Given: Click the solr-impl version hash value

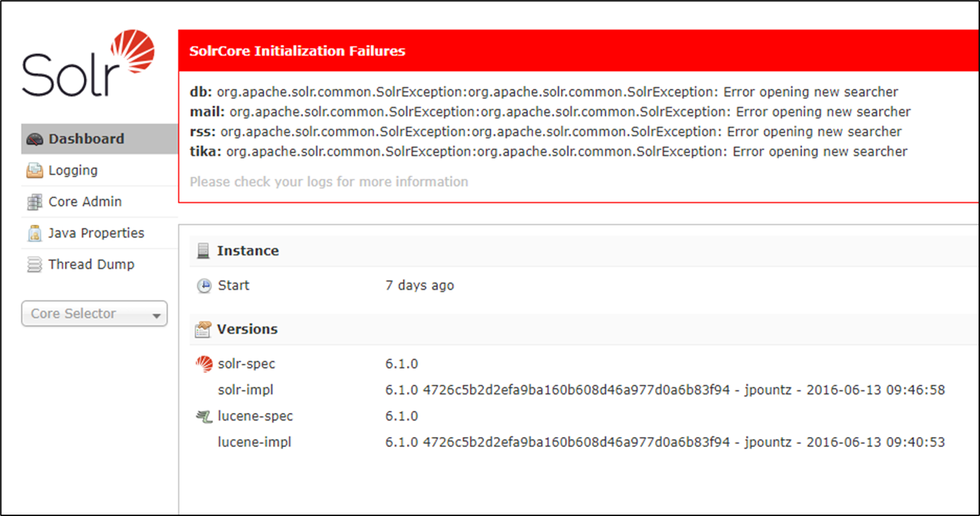Looking at the screenshot, I should (x=665, y=390).
